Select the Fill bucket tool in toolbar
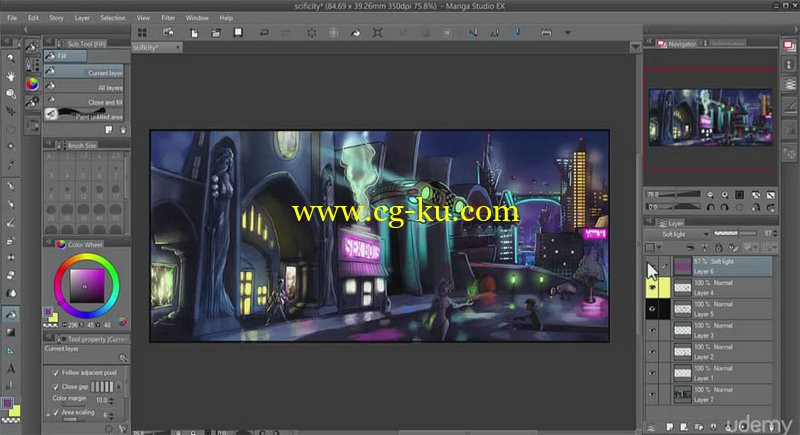This screenshot has height=435, width=800. (x=10, y=314)
